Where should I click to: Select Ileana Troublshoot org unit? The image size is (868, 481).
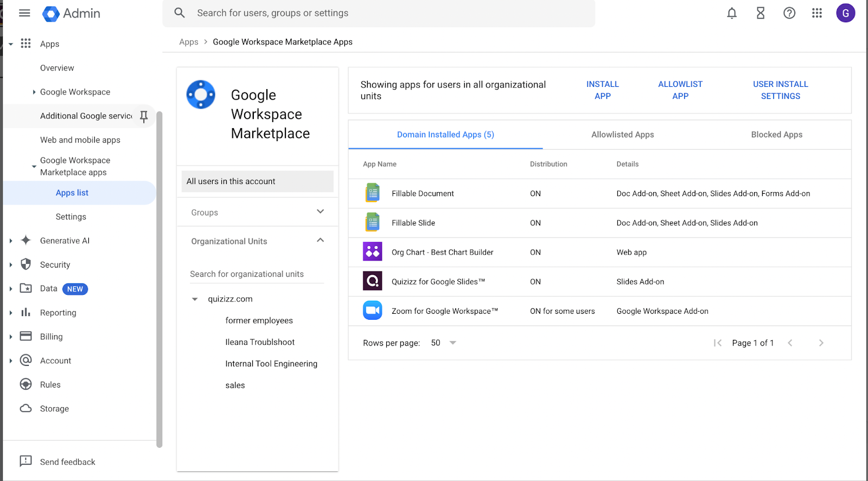(260, 342)
